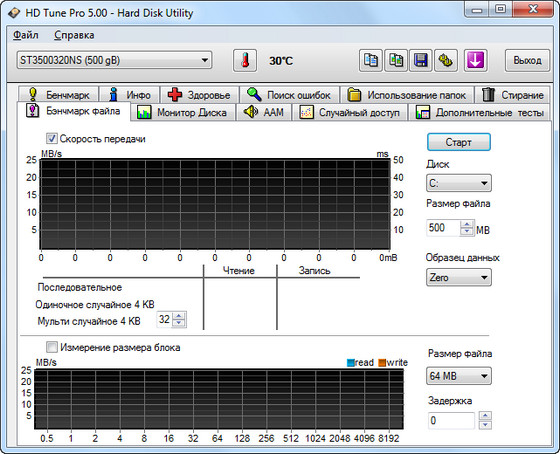Open the Бенчмарк tab
The height and width of the screenshot is (454, 560).
tap(59, 95)
